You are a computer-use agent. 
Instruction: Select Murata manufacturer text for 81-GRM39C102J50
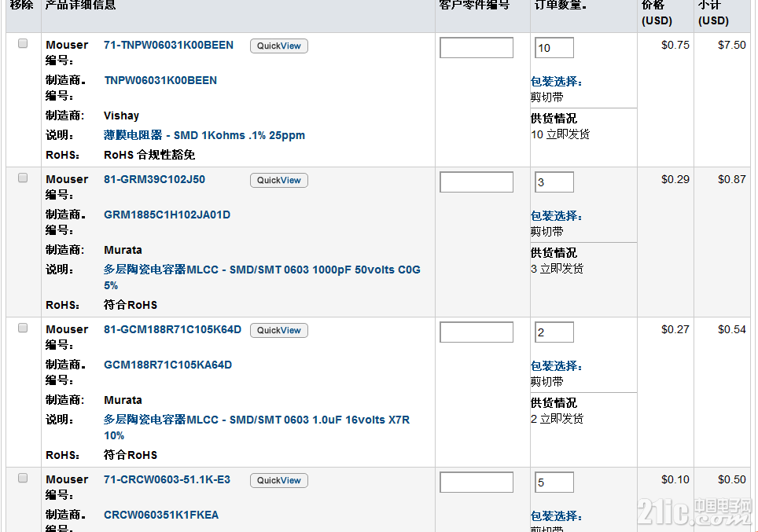pos(123,251)
